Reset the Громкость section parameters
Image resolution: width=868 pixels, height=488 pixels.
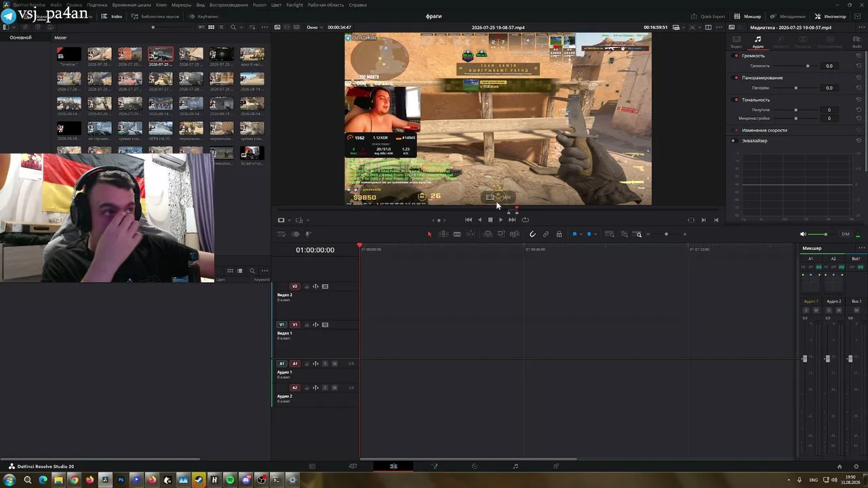point(859,56)
